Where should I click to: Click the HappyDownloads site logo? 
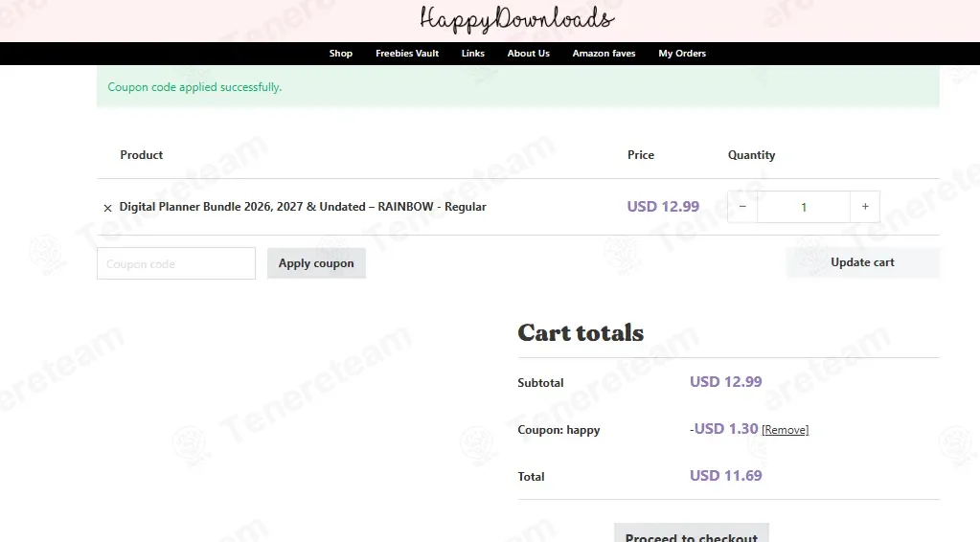pyautogui.click(x=517, y=19)
